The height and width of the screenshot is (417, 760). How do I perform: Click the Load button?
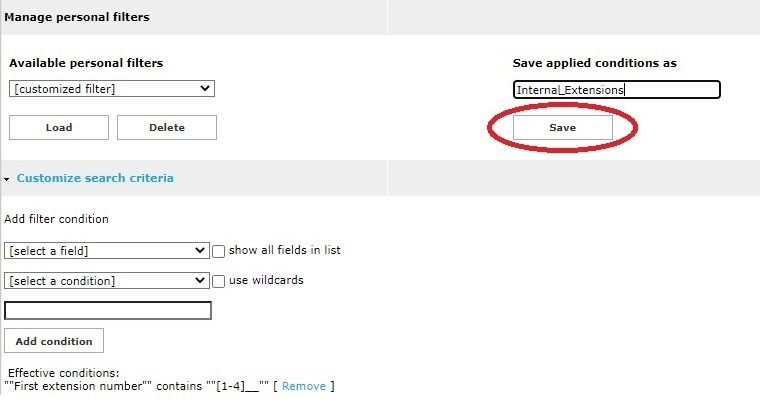[x=58, y=128]
